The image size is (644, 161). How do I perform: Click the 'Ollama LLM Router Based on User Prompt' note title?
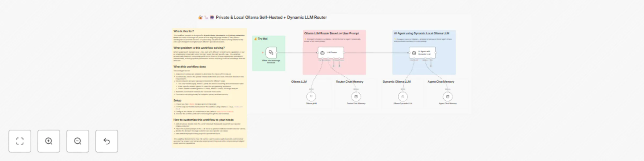coord(331,33)
